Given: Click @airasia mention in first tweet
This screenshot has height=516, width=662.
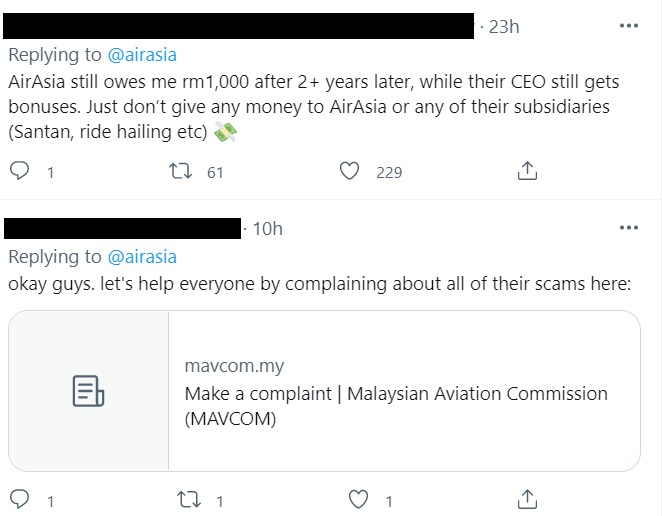Looking at the screenshot, I should tap(141, 55).
